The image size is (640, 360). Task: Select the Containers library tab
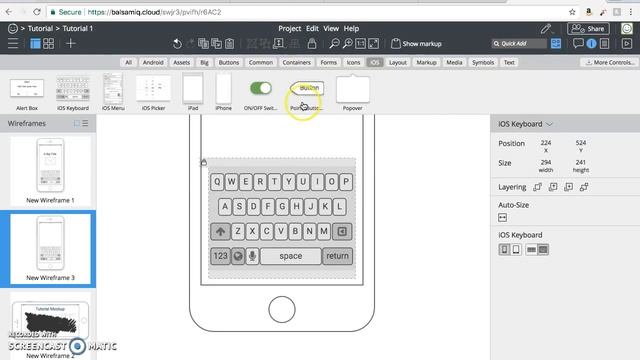297,62
